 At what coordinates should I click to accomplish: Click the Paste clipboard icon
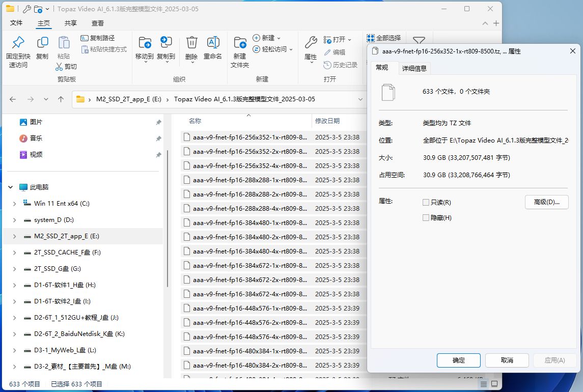64,42
